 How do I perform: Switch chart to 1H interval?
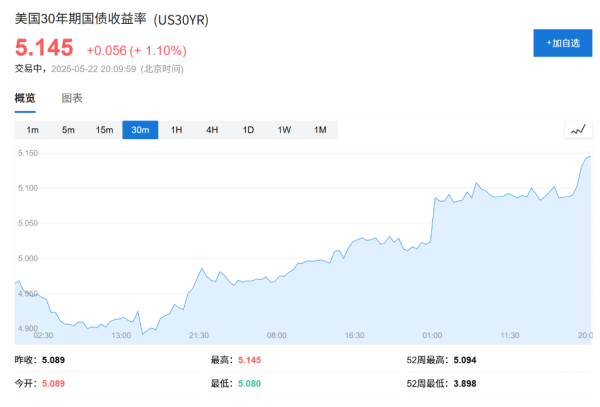[x=176, y=130]
